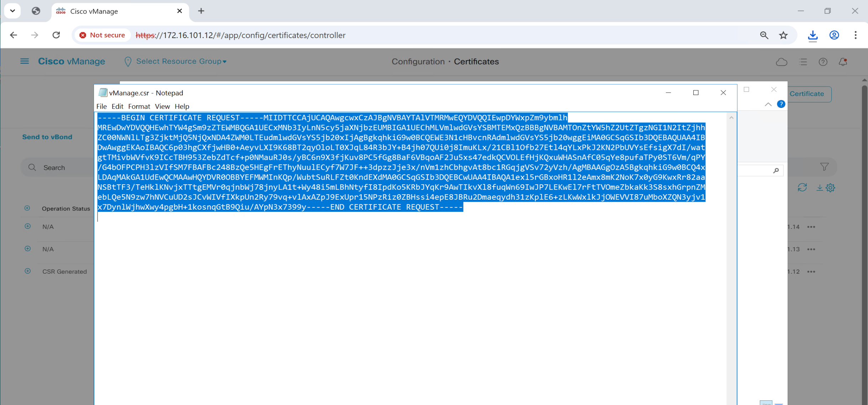
Task: Open the Notepad Format menu
Action: click(x=139, y=106)
